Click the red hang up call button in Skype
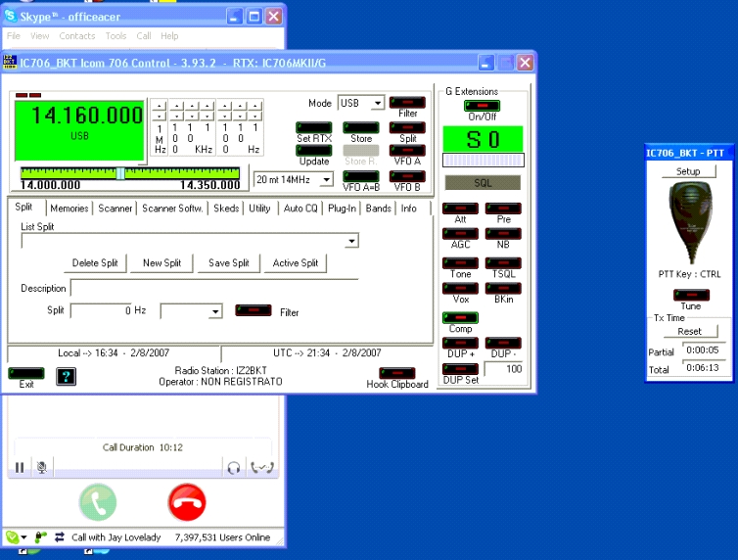This screenshot has width=738, height=560. pos(187,502)
